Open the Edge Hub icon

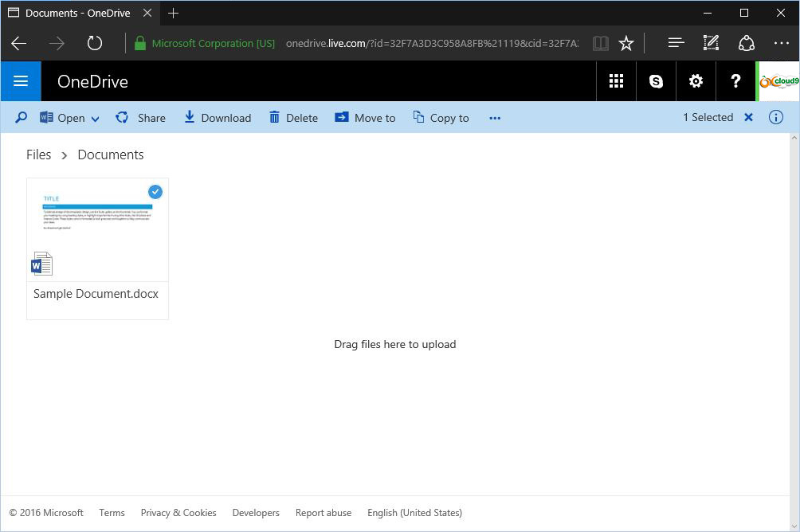676,43
